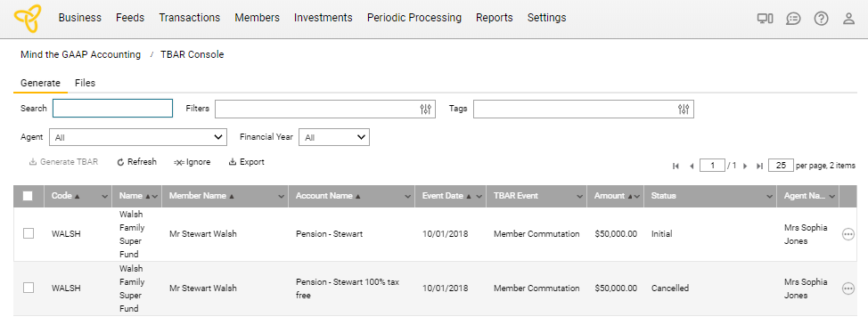Open the Investments menu
Viewport: 868px width, 325px height.
pyautogui.click(x=323, y=18)
